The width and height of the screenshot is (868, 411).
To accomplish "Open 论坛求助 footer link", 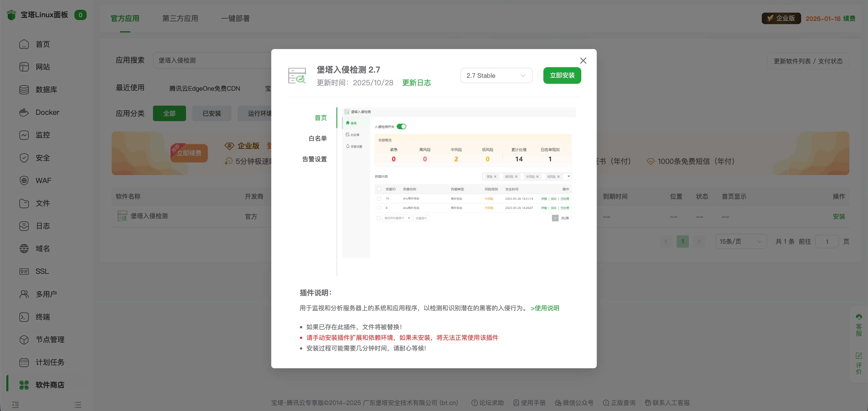I will click(x=487, y=403).
